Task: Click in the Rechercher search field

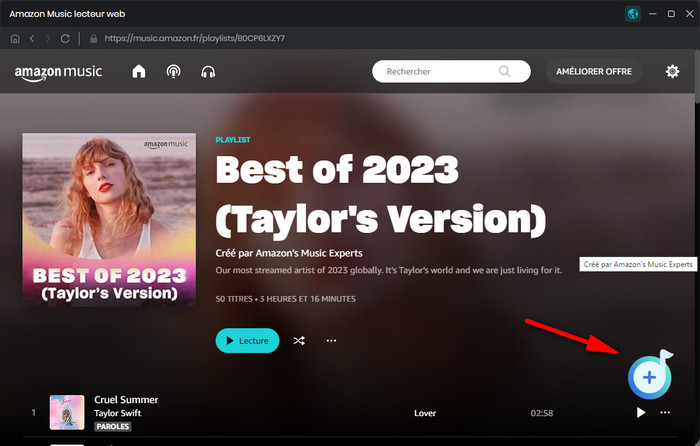Action: 440,72
